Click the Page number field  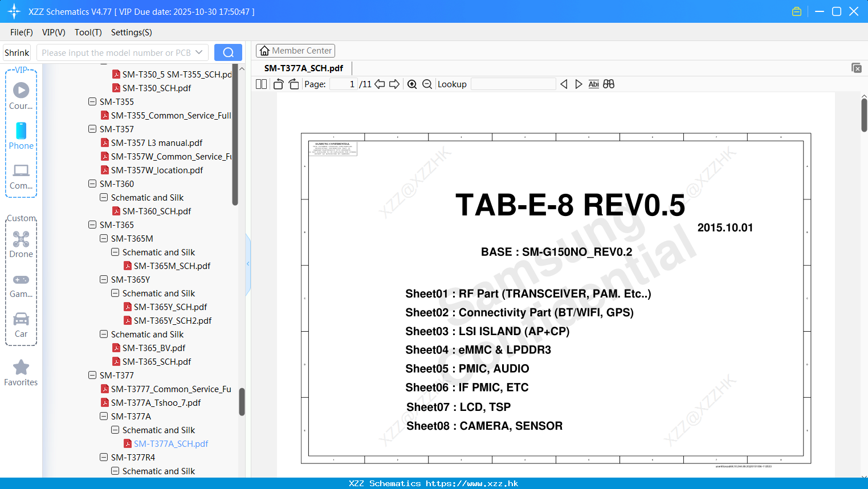point(344,84)
